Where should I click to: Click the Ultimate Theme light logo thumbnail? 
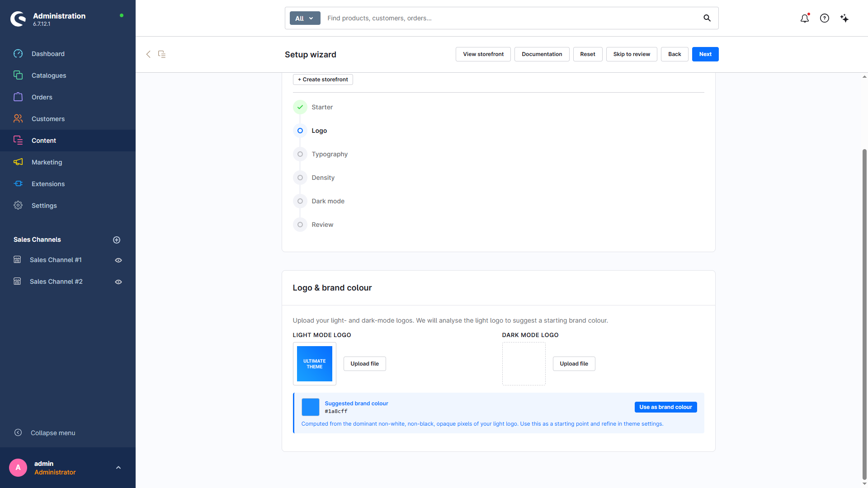point(315,364)
